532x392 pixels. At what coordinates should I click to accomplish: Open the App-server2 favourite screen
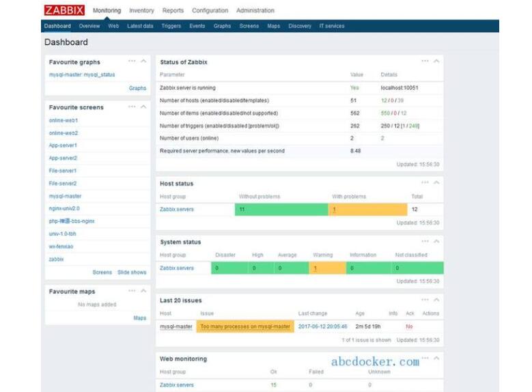(x=63, y=158)
